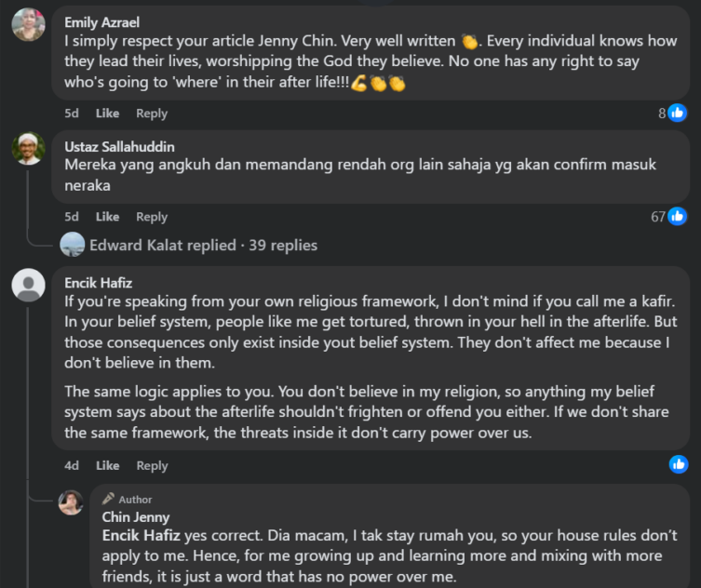Click Edward Kalat's small reply avatar

[72, 245]
